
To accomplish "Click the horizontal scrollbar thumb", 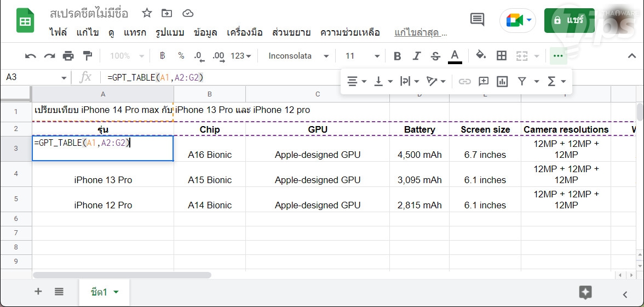I will click(122, 275).
